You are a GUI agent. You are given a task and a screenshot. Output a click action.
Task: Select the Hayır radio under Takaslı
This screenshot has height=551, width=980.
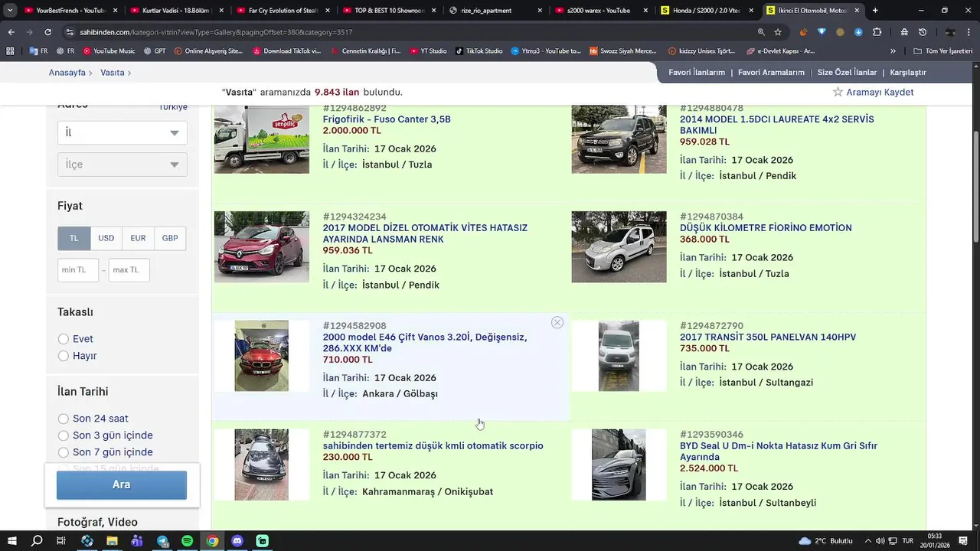(x=64, y=356)
